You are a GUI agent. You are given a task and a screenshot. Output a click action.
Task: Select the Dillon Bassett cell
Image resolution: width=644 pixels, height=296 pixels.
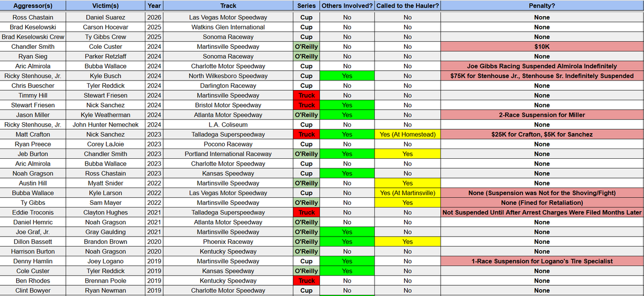[x=33, y=242]
